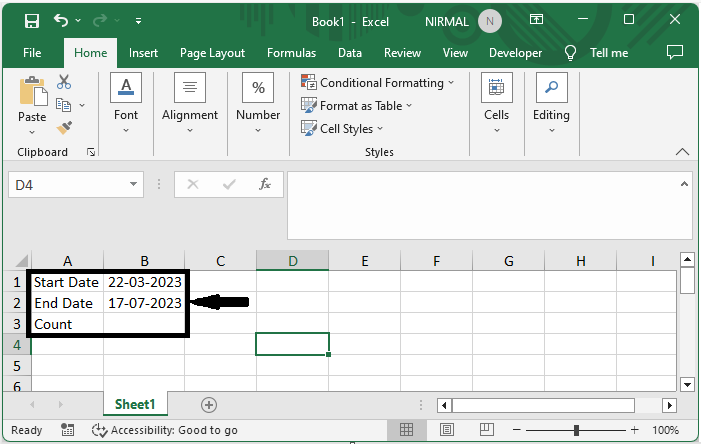Click the Redo arrow icon
The height and width of the screenshot is (444, 701).
coord(100,20)
